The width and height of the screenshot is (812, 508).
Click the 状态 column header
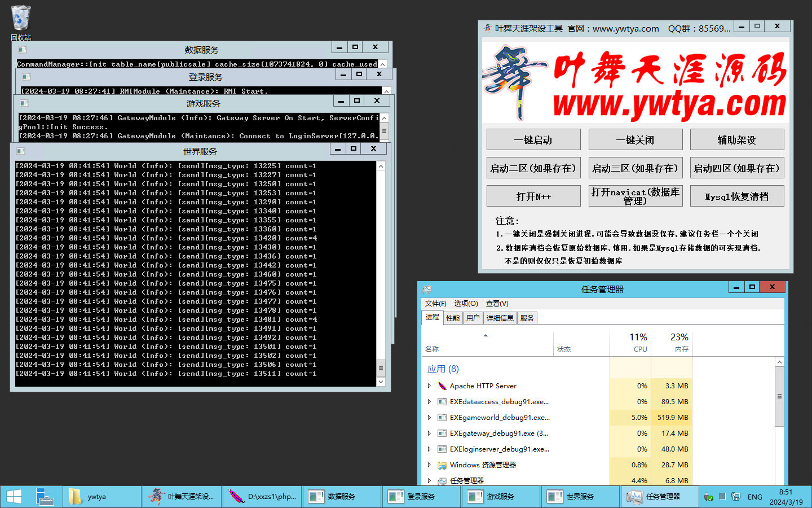(x=581, y=343)
